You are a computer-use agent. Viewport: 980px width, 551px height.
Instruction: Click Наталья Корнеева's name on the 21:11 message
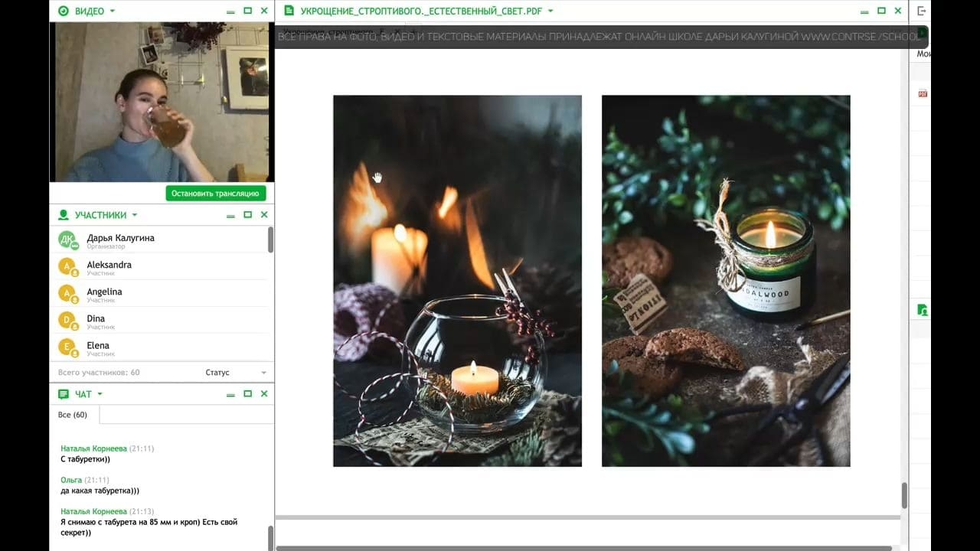[93, 448]
